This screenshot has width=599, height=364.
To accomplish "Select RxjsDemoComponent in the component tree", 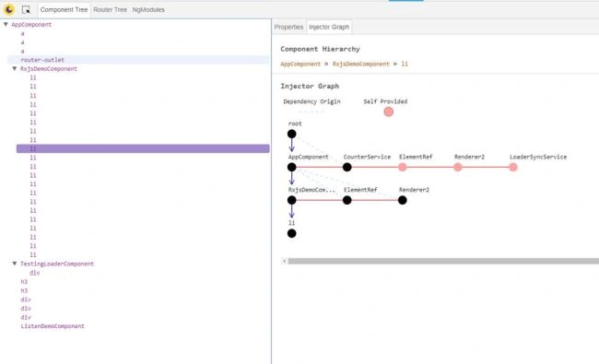I will (x=49, y=69).
